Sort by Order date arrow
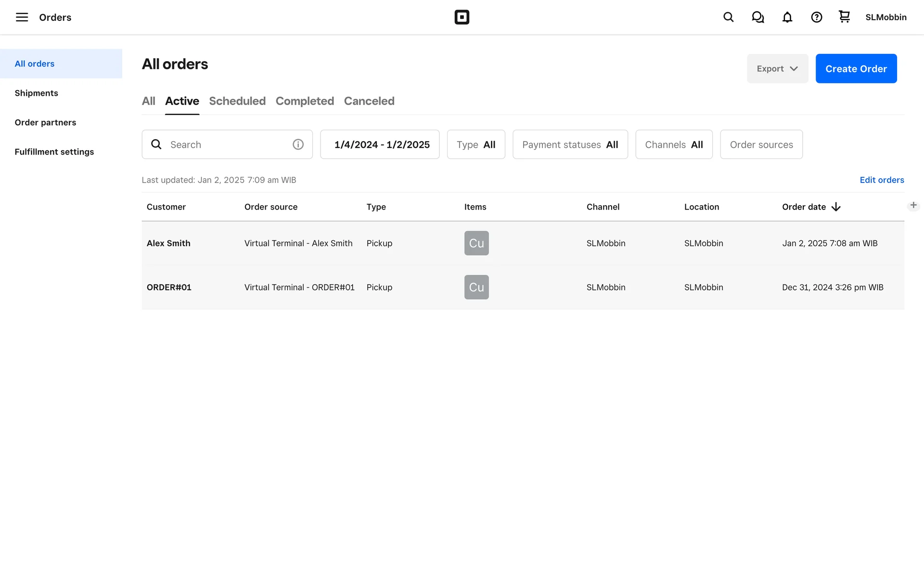Screen dimensions: 924x578 (x=836, y=207)
